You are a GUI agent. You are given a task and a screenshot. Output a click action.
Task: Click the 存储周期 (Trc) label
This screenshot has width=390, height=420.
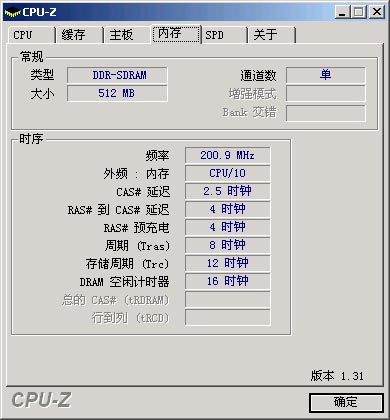pyautogui.click(x=127, y=264)
